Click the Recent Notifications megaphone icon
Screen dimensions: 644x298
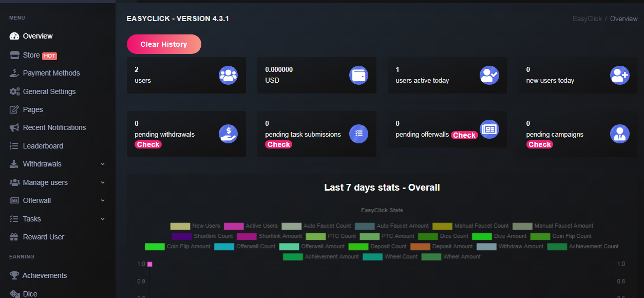14,127
